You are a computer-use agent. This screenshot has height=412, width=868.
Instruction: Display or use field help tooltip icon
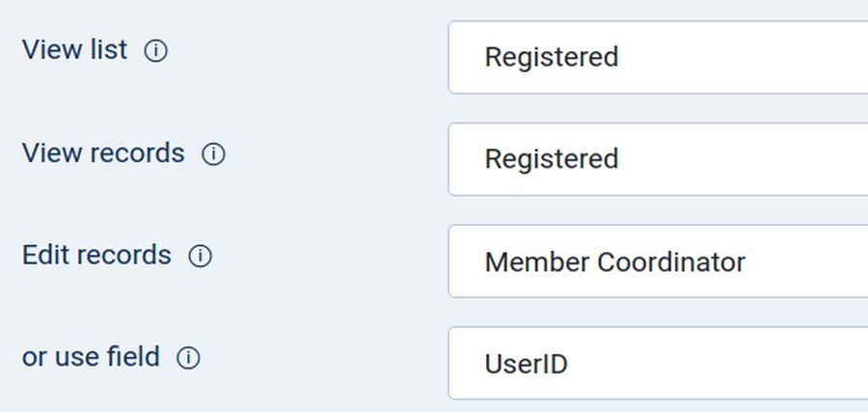pos(189,359)
